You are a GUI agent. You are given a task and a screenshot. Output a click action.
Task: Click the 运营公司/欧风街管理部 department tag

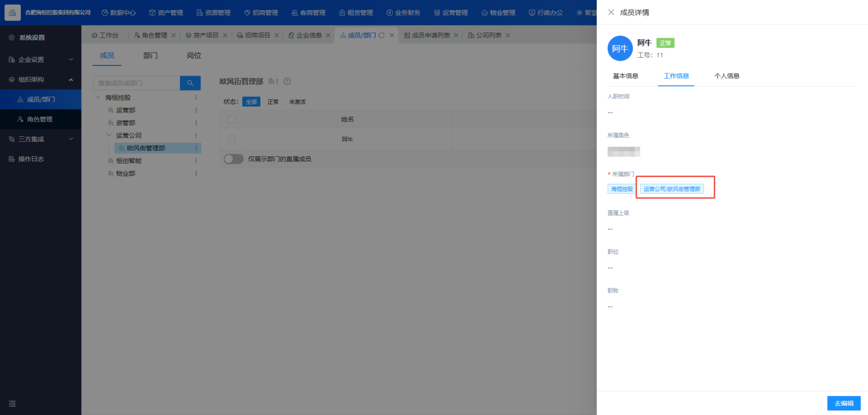pos(672,189)
